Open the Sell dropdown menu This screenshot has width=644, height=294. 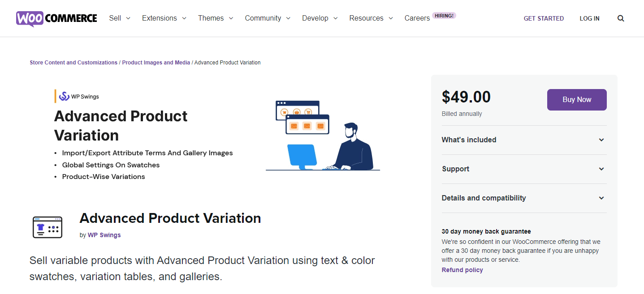click(x=120, y=18)
